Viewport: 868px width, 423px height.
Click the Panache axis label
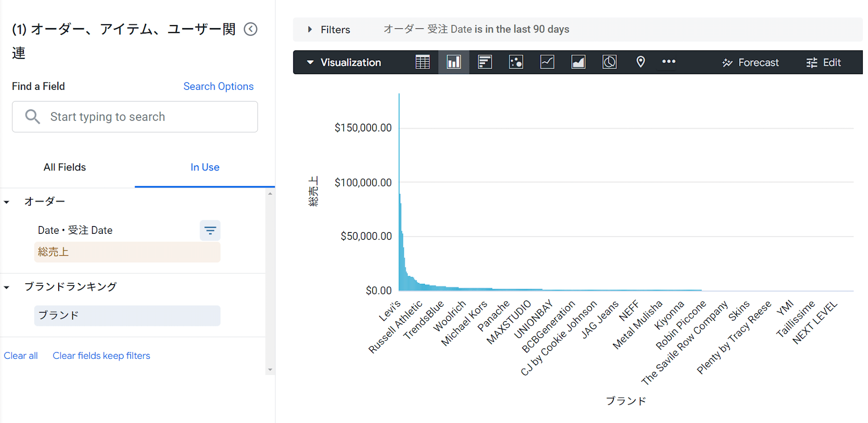493,316
